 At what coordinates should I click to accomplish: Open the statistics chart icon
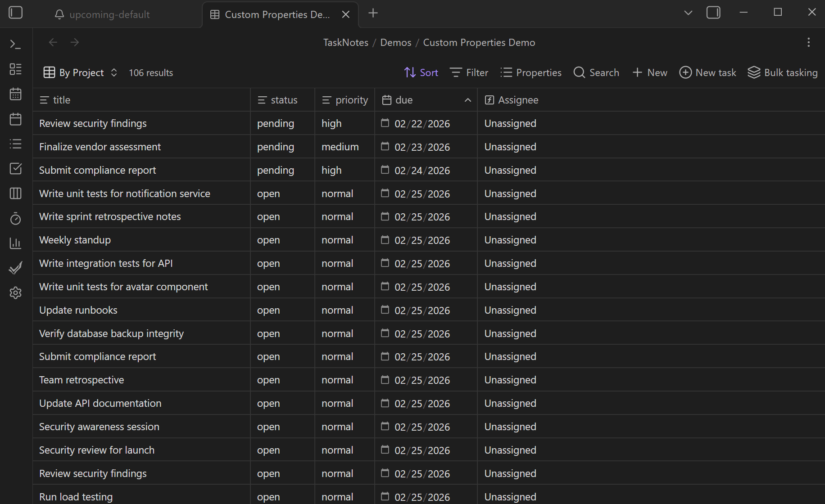click(x=15, y=243)
